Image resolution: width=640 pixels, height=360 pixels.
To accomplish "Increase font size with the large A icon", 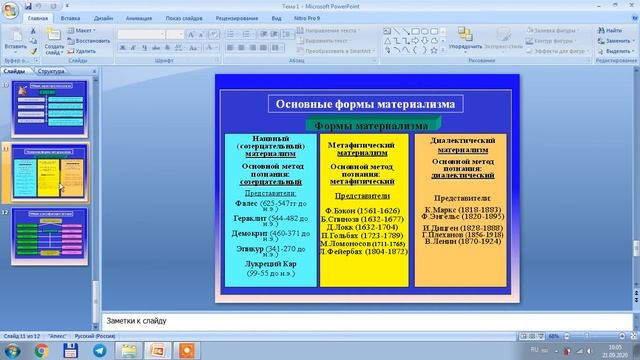I will tap(191, 35).
